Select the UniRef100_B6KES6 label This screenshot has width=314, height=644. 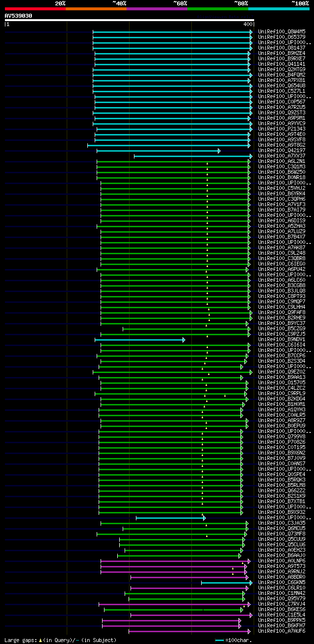pos(282,610)
